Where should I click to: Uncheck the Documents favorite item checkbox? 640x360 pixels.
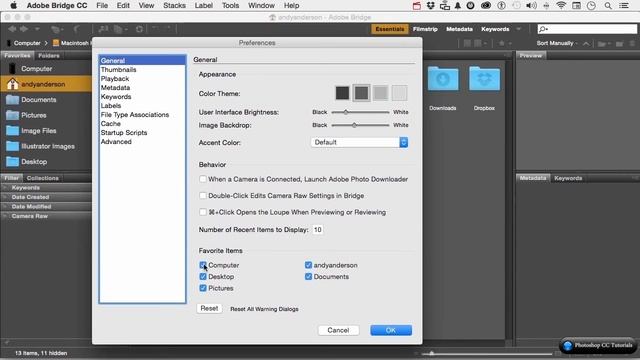(308, 276)
